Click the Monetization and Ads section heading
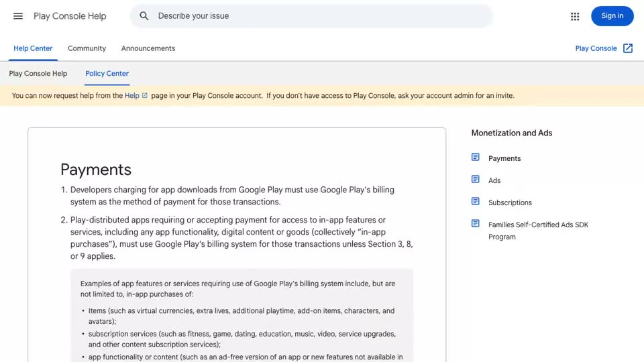The width and height of the screenshot is (644, 362). 512,133
